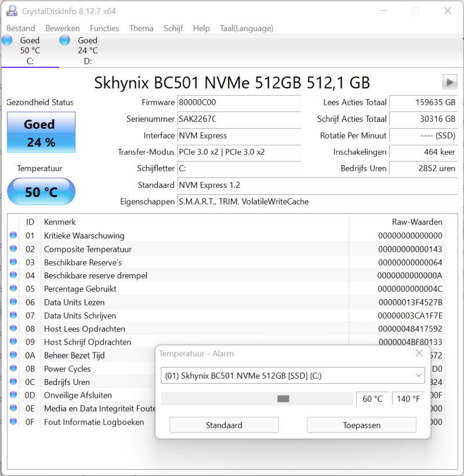The height and width of the screenshot is (476, 464).
Task: Click the Inschakelingen value 464 keer
Action: (x=423, y=152)
